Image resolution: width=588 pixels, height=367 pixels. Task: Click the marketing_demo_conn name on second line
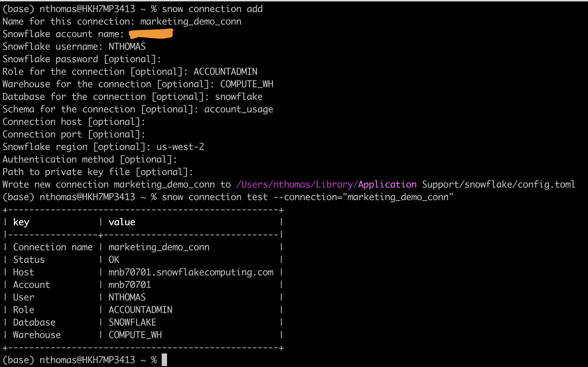click(x=191, y=22)
